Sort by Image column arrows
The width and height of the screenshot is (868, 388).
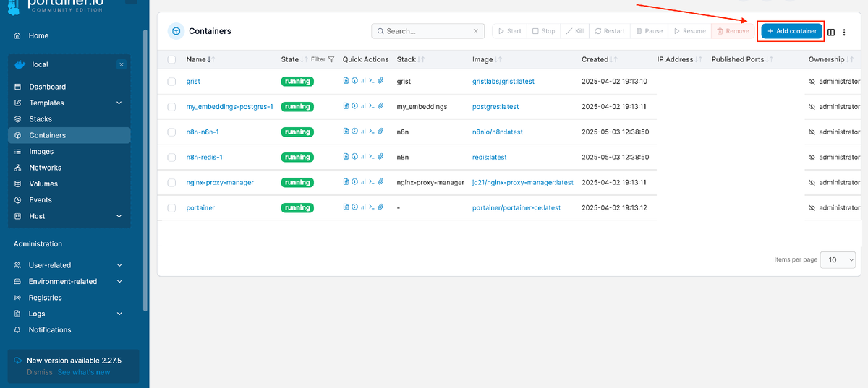tap(498, 59)
